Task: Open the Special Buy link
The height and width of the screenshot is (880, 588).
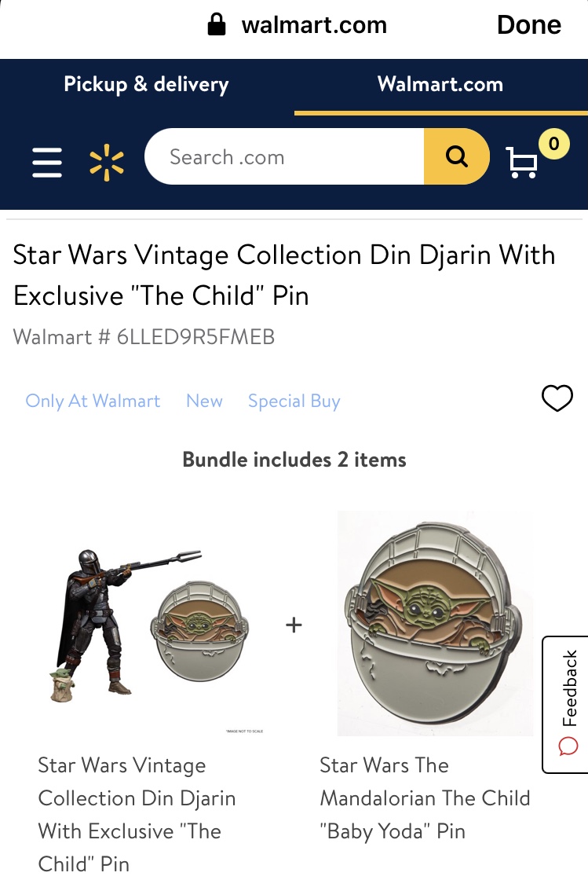Action: pos(294,401)
